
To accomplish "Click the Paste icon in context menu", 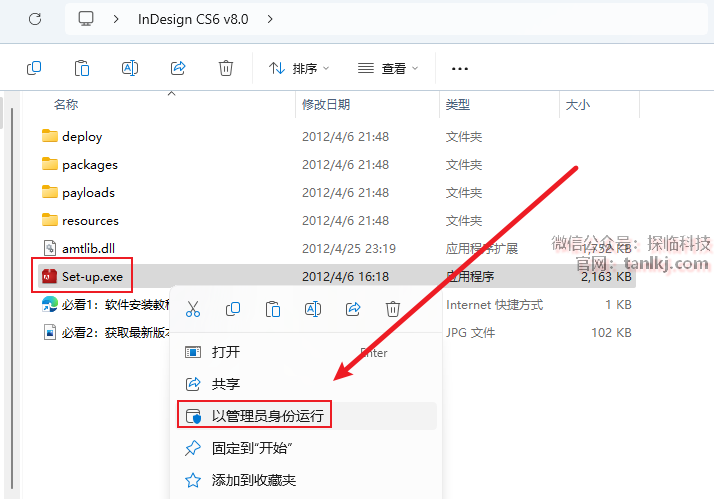I will coord(273,309).
